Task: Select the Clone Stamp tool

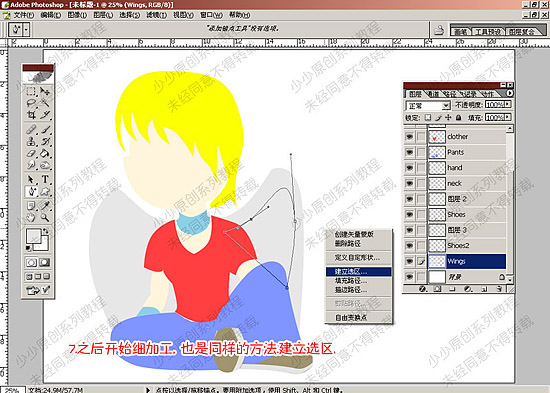Action: coord(31,141)
